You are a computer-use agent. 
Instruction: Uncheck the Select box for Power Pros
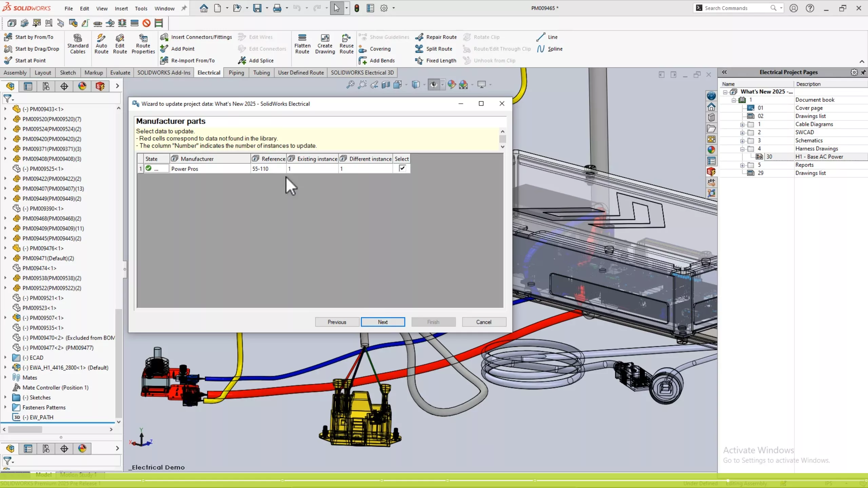coord(402,168)
